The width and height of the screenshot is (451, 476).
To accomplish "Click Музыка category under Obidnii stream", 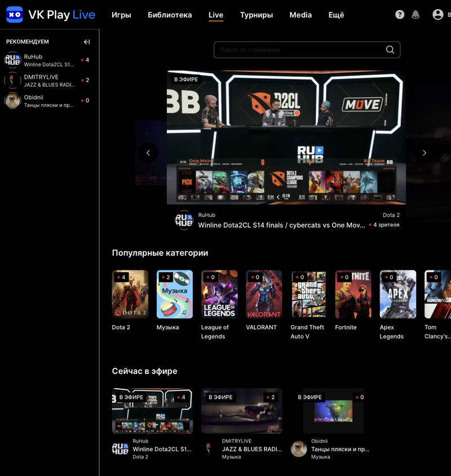I will (x=321, y=457).
